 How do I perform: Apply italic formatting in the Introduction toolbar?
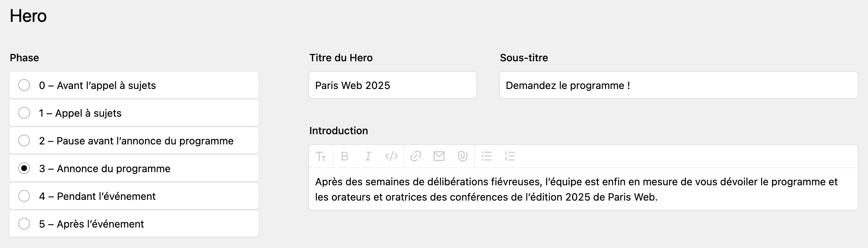(x=368, y=156)
